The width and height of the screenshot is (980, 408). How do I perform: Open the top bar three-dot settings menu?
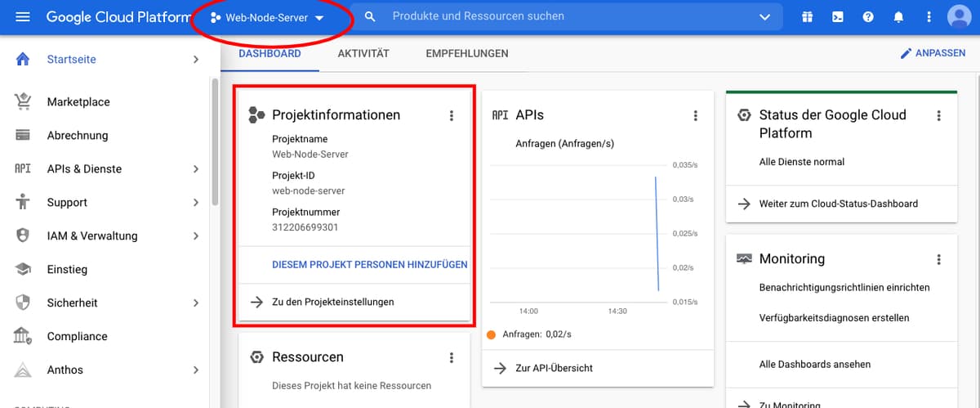coord(929,17)
